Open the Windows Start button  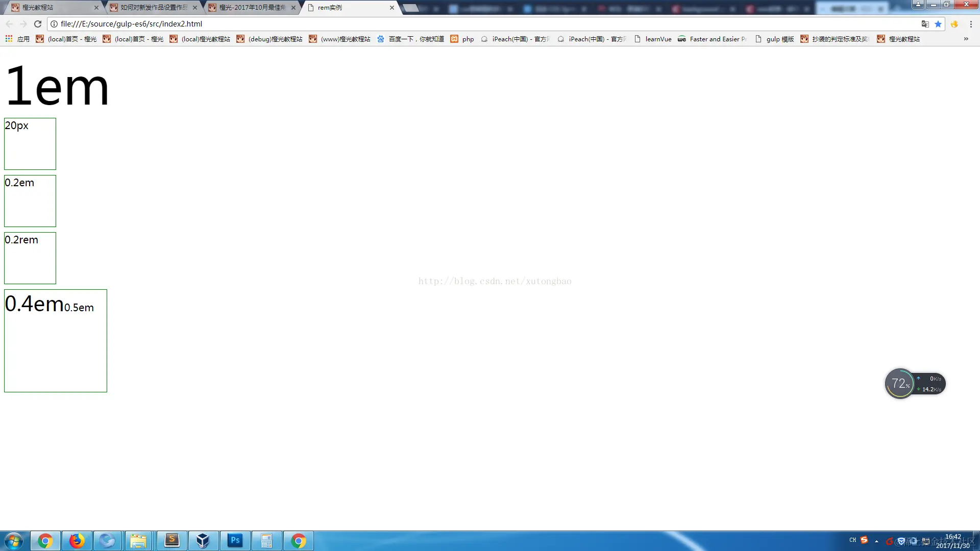coord(14,540)
